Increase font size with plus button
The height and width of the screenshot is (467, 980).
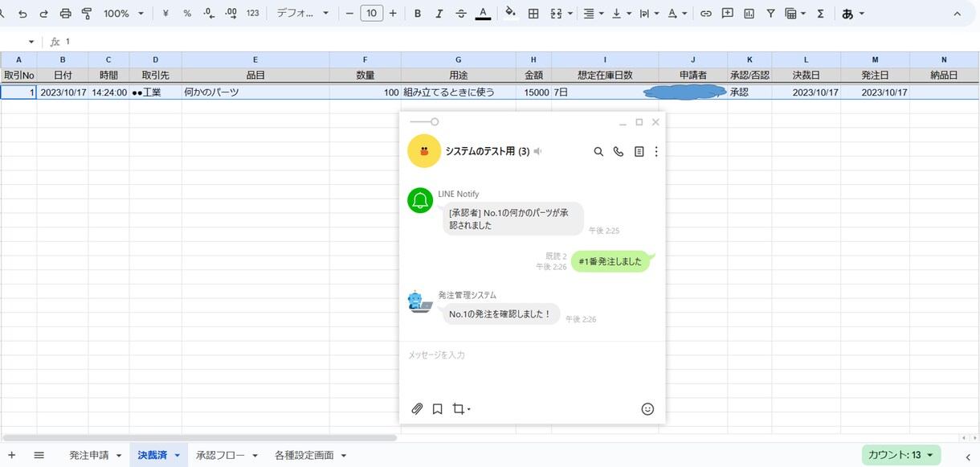pos(393,14)
